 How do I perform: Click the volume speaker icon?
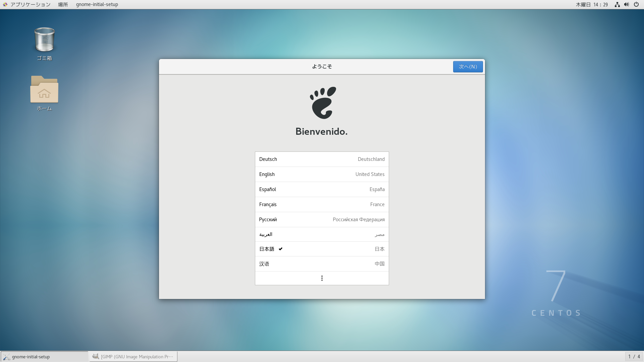[626, 4]
